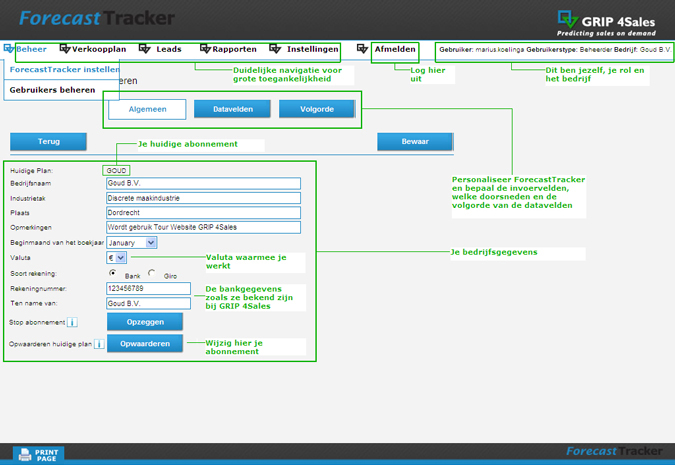Click the Beginmaand van het boekjaar label
The width and height of the screenshot is (675, 465).
click(57, 243)
